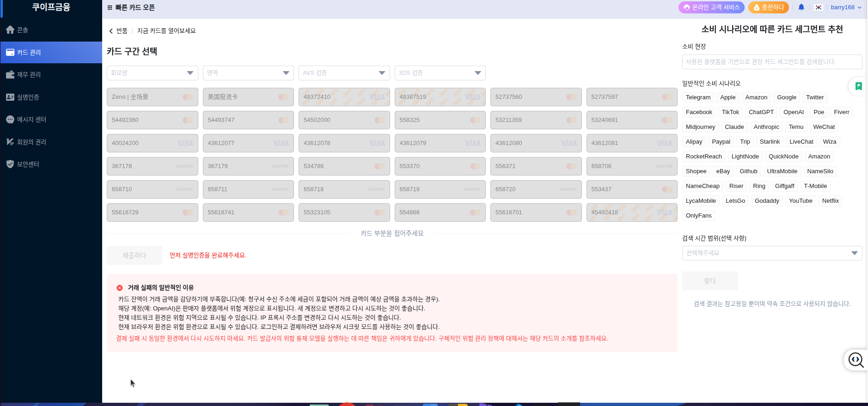Click the shield icon beside 보안센터
Viewport: 868px width, 406px height.
[x=10, y=164]
